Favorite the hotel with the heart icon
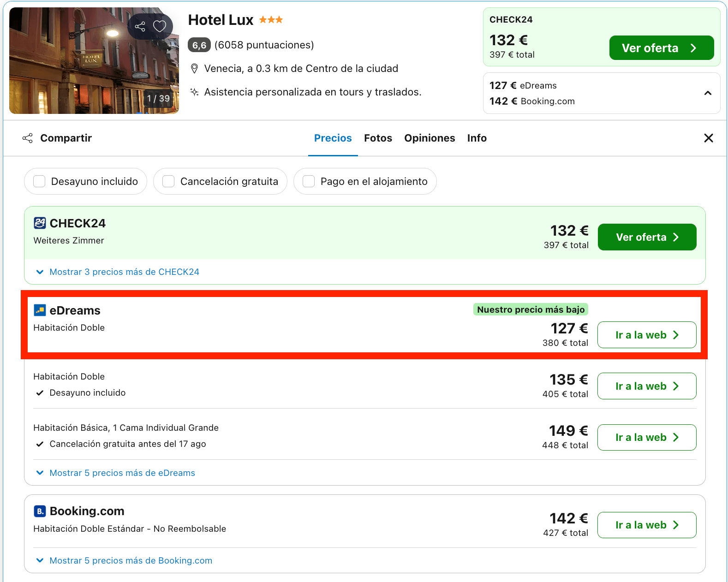728x582 pixels. [160, 26]
